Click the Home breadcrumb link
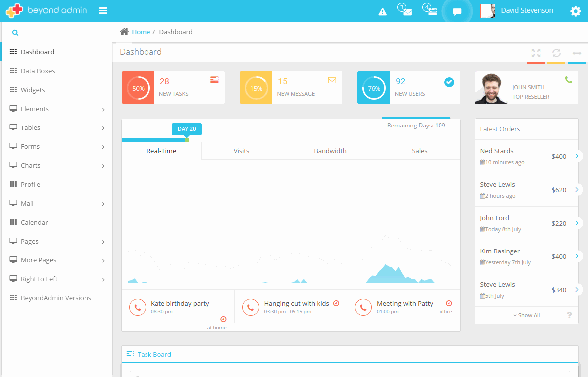Screen dimensions: 588x377 (x=141, y=32)
